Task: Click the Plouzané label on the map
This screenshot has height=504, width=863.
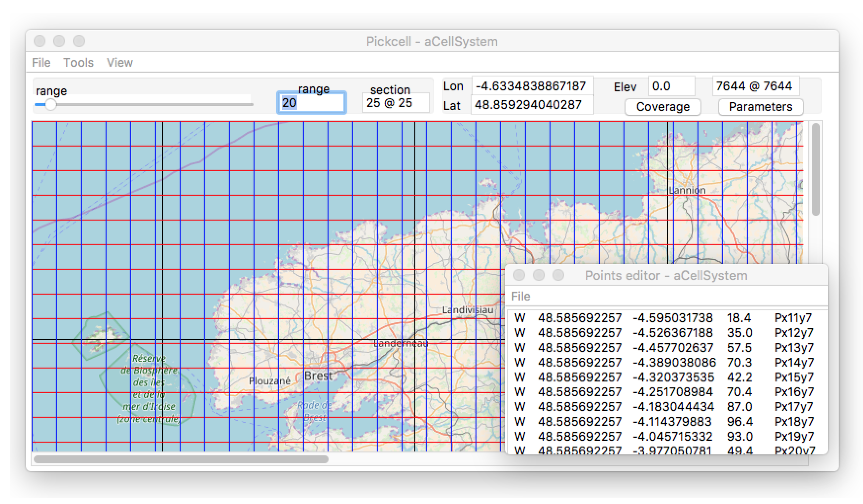Action: pyautogui.click(x=270, y=381)
